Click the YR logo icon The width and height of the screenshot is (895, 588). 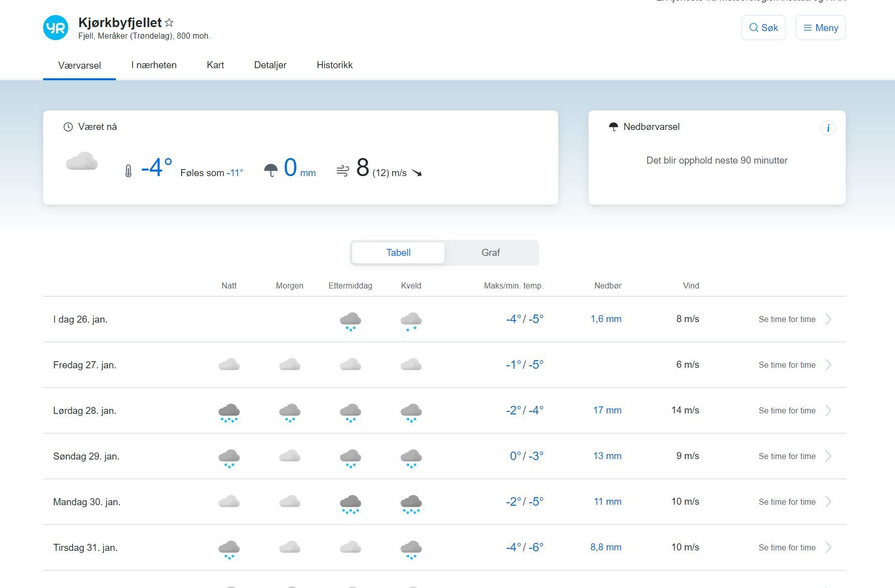click(x=56, y=28)
